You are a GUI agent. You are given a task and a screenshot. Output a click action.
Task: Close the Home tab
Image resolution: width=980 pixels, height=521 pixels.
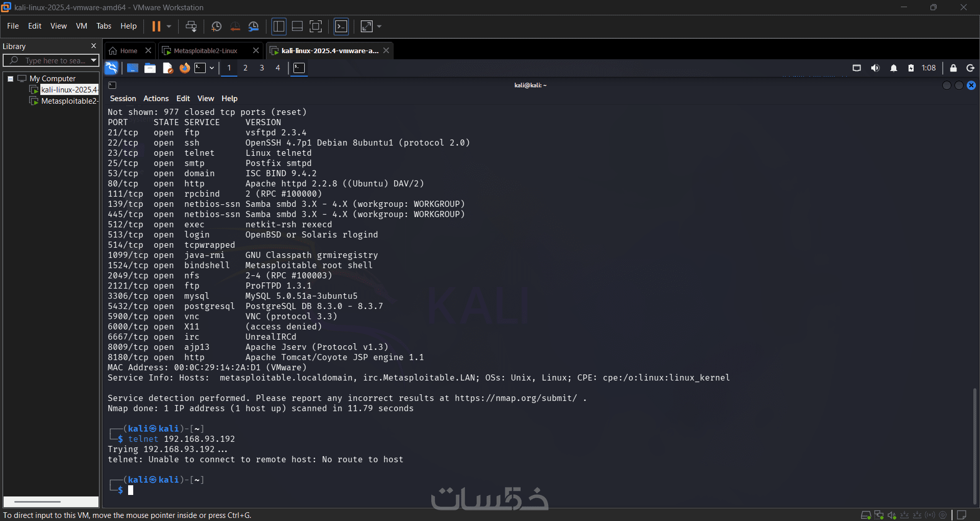(148, 51)
